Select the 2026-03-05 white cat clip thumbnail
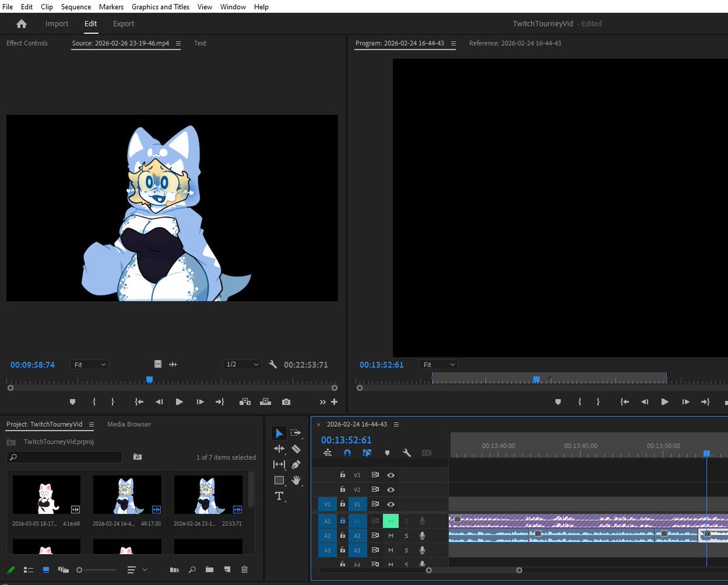728x585 pixels. [x=47, y=495]
